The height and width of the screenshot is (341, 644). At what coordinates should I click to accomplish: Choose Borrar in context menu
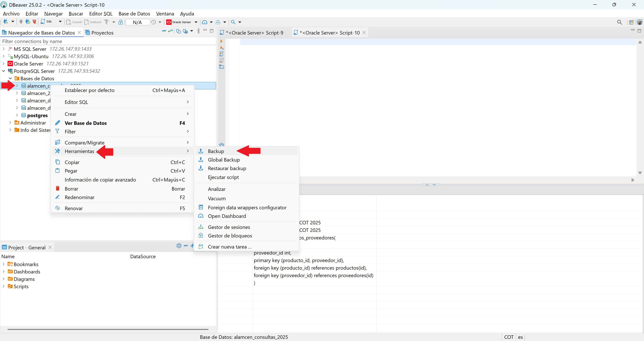122,189
